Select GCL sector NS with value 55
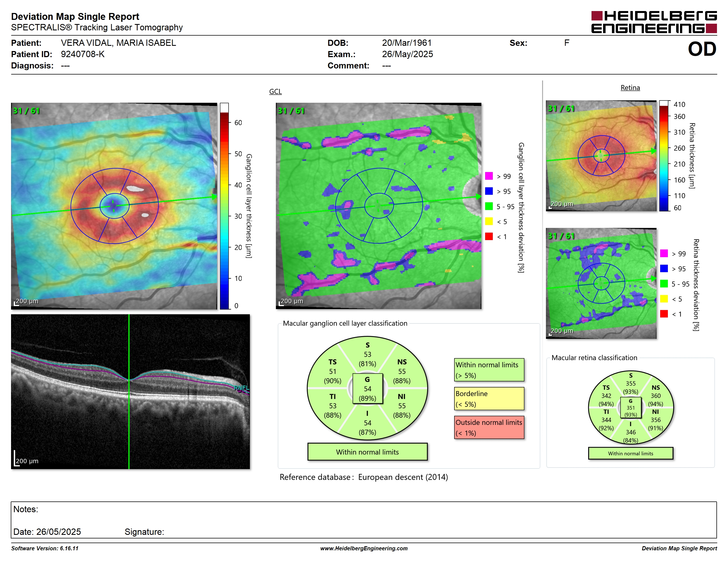The height and width of the screenshot is (563, 728). click(x=402, y=371)
